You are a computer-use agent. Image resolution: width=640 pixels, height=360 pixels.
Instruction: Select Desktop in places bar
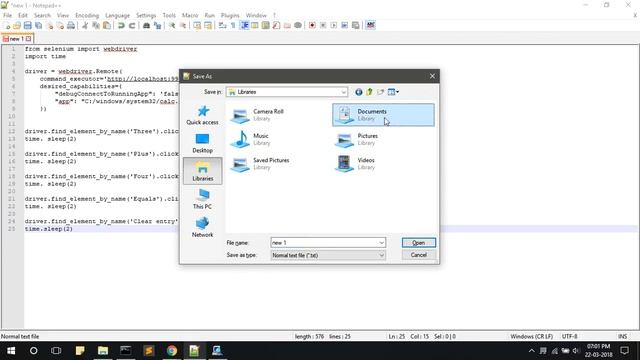point(202,143)
